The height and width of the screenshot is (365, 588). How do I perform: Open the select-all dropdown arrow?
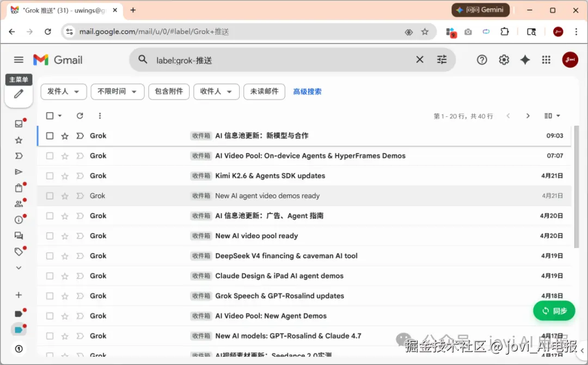(x=60, y=116)
